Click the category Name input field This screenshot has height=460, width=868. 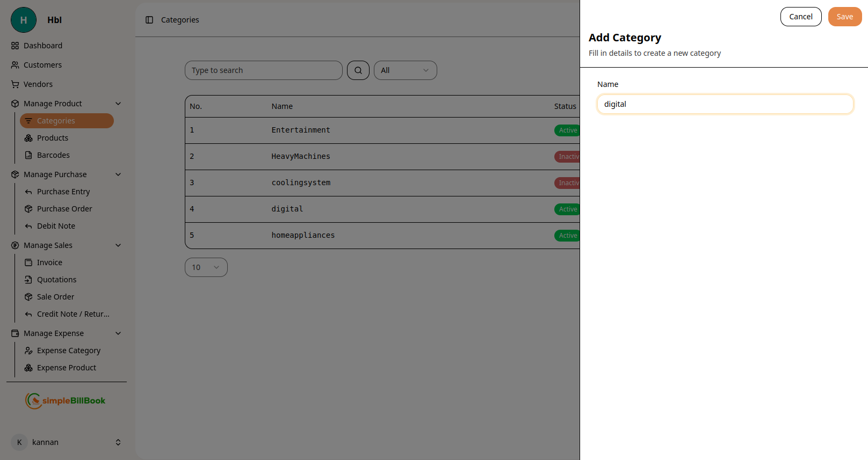click(725, 104)
